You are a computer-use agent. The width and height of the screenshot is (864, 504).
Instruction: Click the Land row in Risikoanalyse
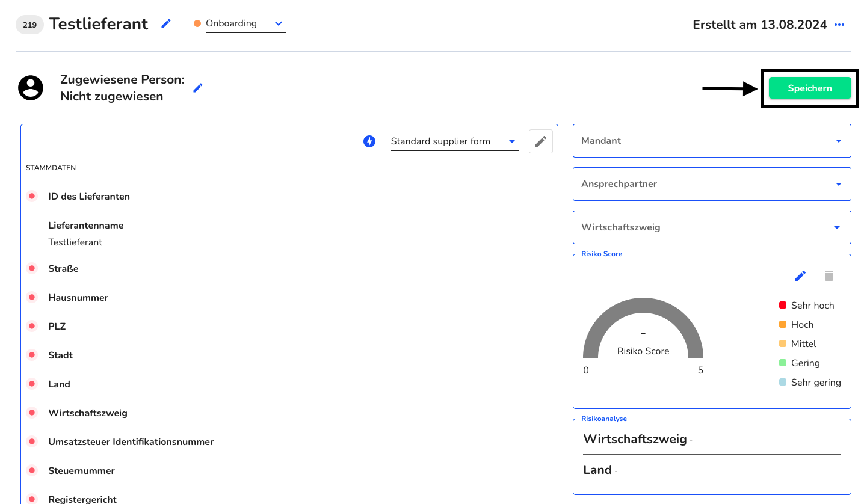point(712,470)
